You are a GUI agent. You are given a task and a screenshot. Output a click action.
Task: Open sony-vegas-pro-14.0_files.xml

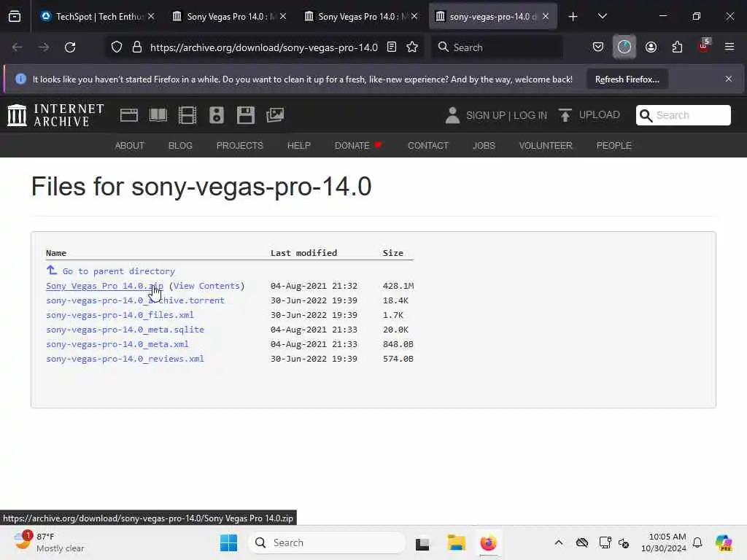tap(120, 315)
